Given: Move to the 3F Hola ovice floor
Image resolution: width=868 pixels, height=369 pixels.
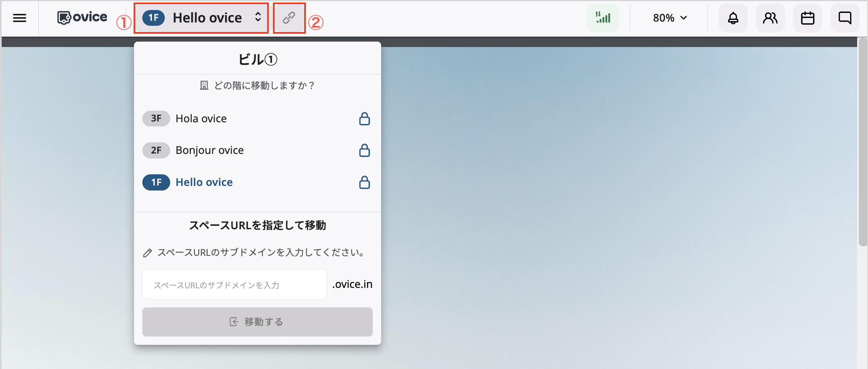Looking at the screenshot, I should [257, 119].
